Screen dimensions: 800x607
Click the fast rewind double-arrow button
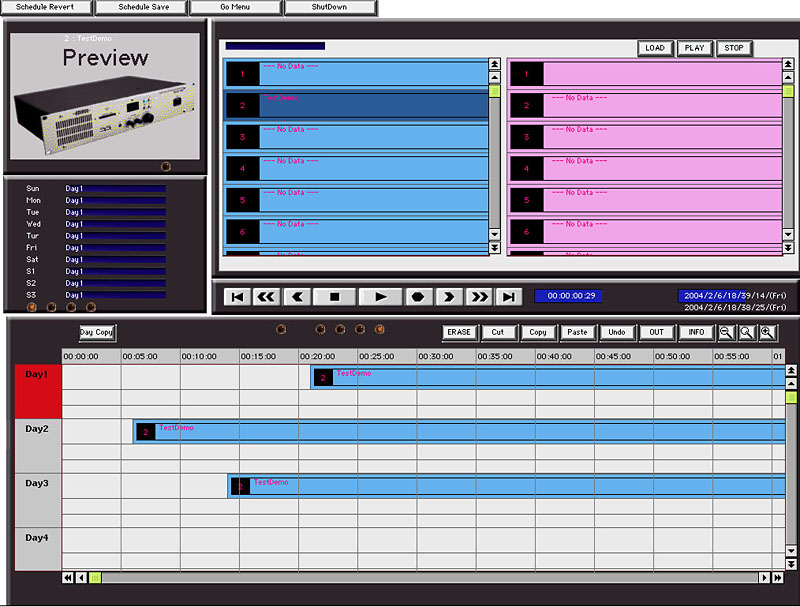[x=266, y=297]
